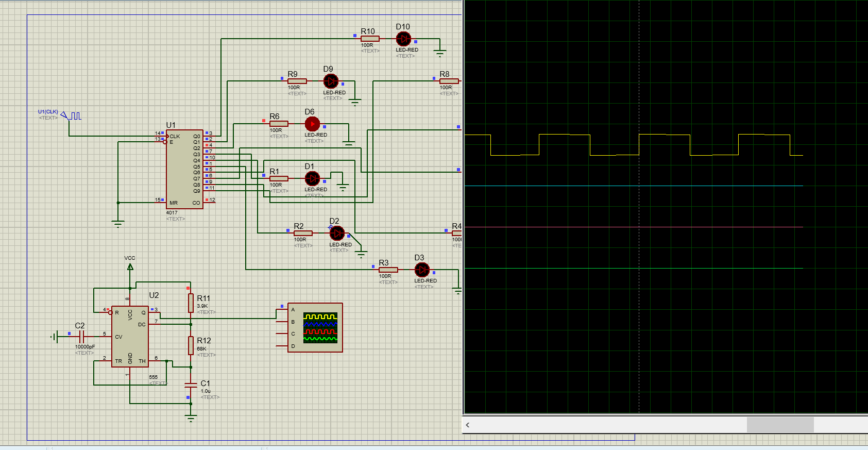868x450 pixels.
Task: Click the oscilloscope channel A input pin
Action: pyautogui.click(x=282, y=310)
